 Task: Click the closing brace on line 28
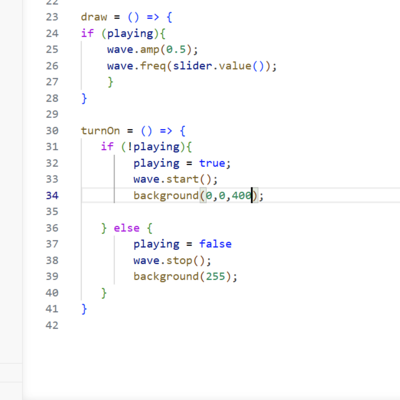click(84, 98)
